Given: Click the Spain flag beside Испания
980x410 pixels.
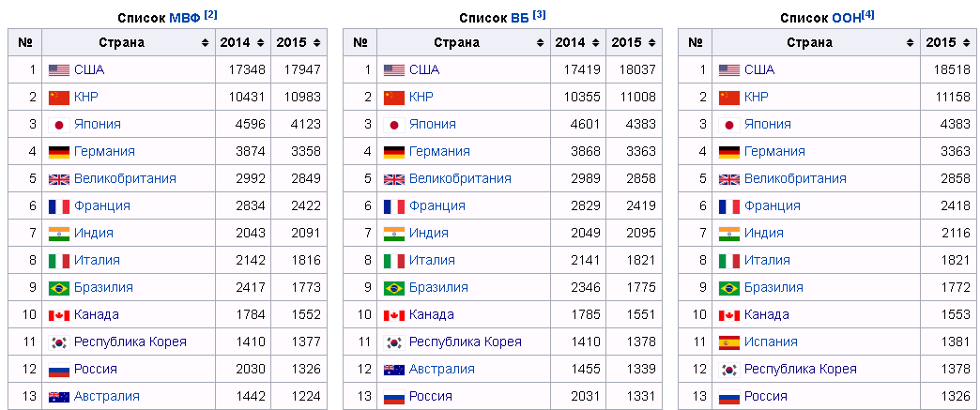Looking at the screenshot, I should pos(728,342).
